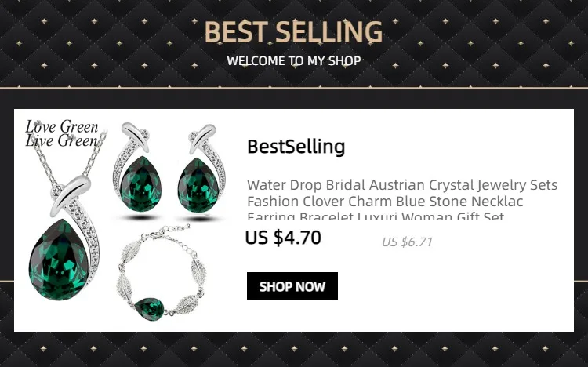This screenshot has width=588, height=367.
Task: Click the large green teardrop necklace pendant
Action: coord(60,260)
